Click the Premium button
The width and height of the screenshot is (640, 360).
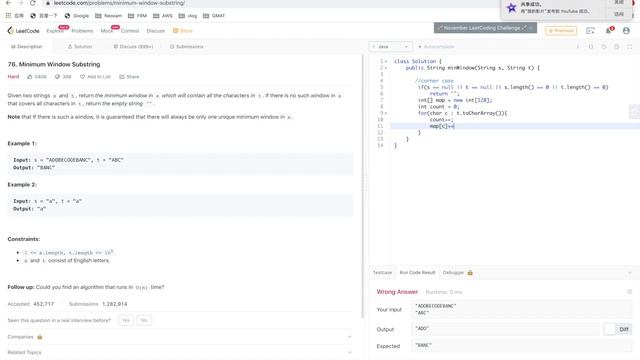[561, 31]
